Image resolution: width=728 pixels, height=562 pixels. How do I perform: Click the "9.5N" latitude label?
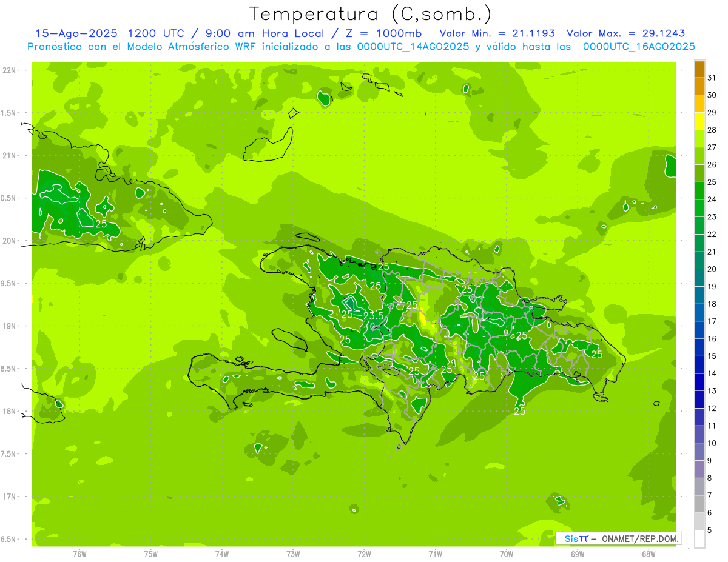click(x=9, y=283)
